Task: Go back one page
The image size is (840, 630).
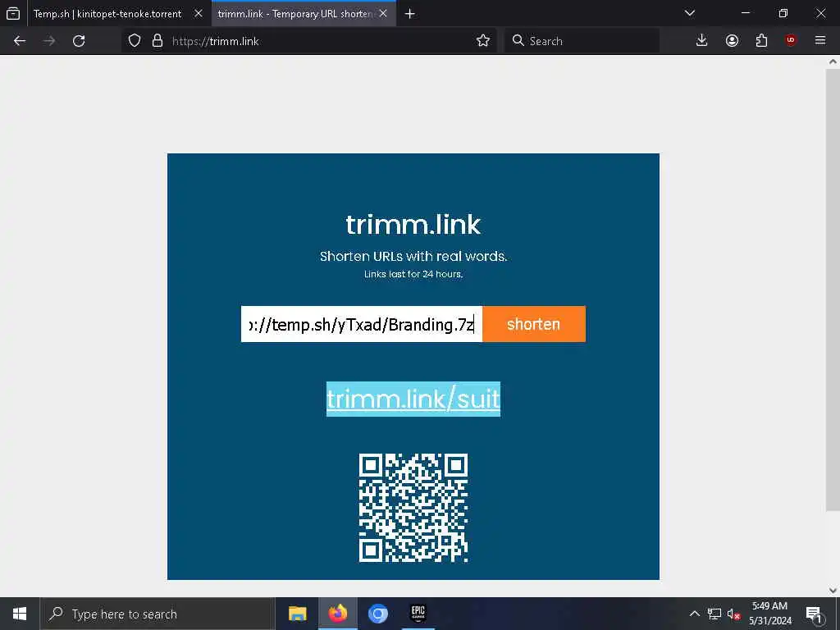Action: [x=20, y=41]
